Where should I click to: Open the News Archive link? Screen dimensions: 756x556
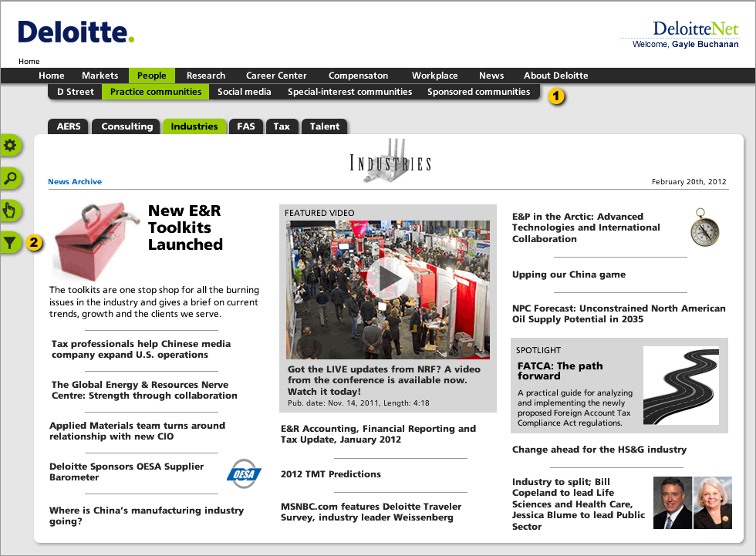[75, 182]
